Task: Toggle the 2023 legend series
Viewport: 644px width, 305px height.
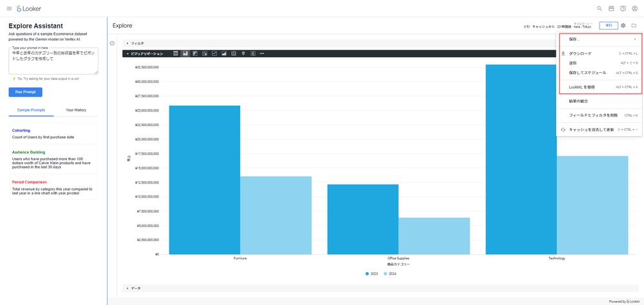Action: 372,274
